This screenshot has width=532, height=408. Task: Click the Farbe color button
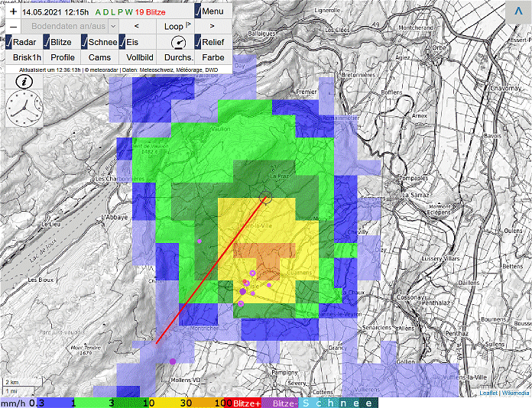[x=213, y=57]
